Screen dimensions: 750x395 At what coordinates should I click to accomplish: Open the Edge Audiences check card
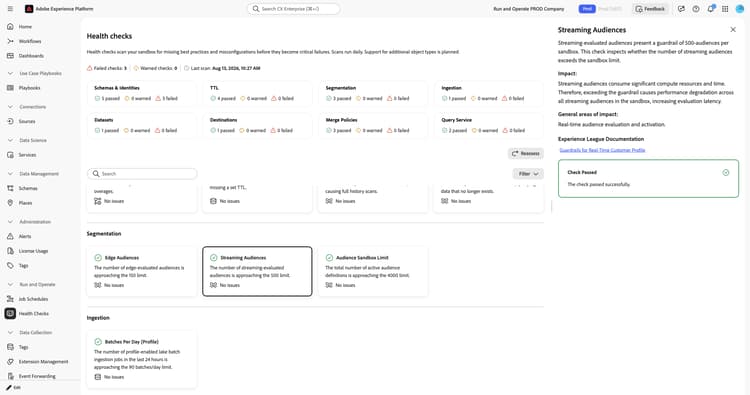pyautogui.click(x=142, y=271)
